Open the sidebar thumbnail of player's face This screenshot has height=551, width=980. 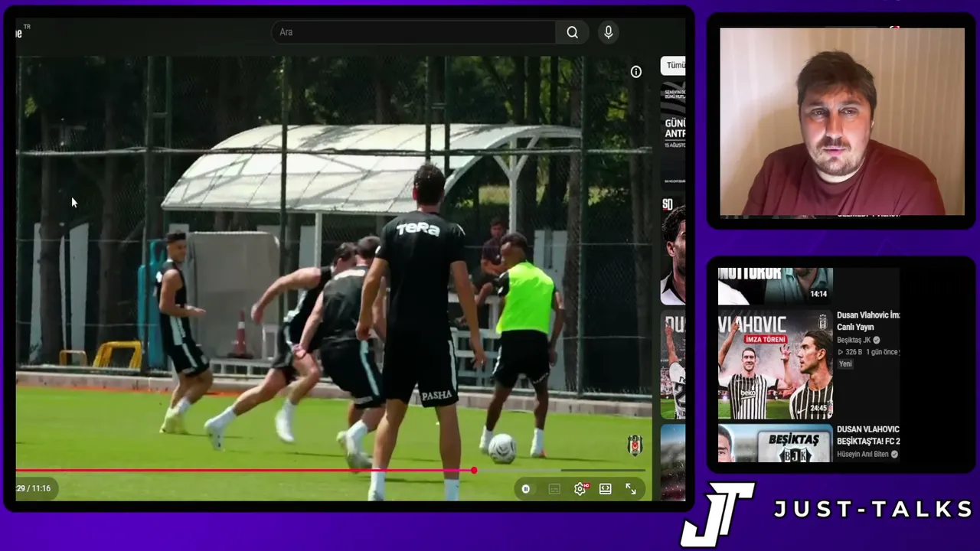tap(674, 250)
